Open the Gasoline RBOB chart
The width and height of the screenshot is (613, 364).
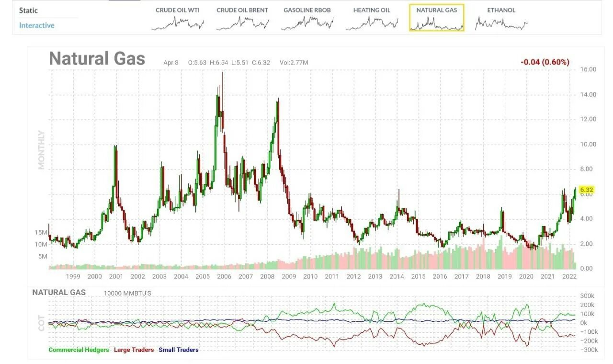coord(307,18)
